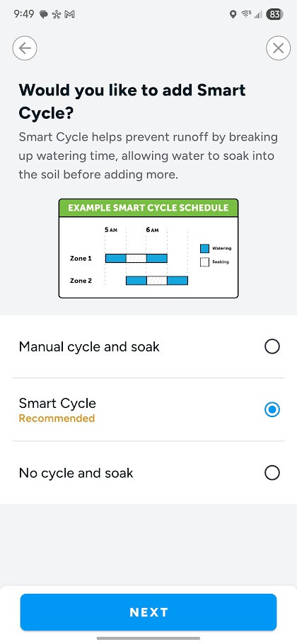Tap the back arrow icon
The width and height of the screenshot is (297, 644).
(25, 48)
